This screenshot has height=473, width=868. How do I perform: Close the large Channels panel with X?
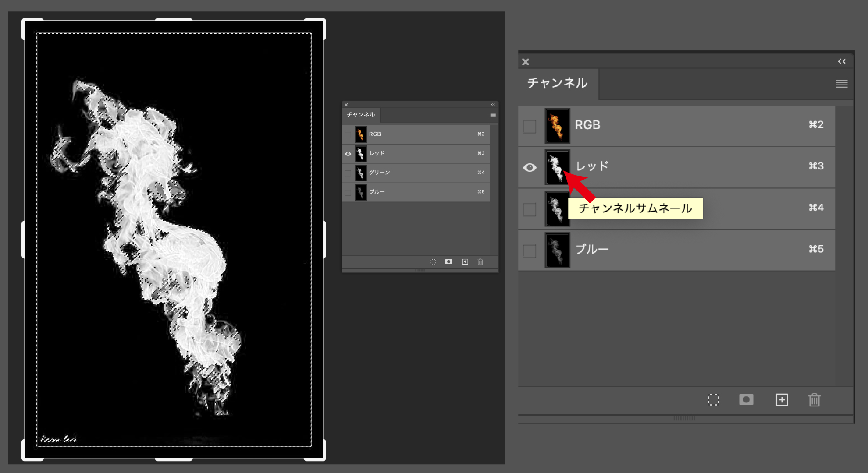click(526, 62)
